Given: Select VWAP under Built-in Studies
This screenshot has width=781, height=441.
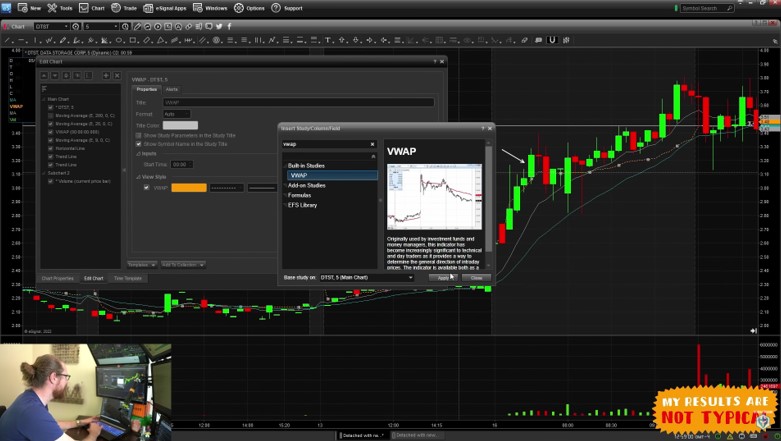Looking at the screenshot, I should [x=332, y=175].
